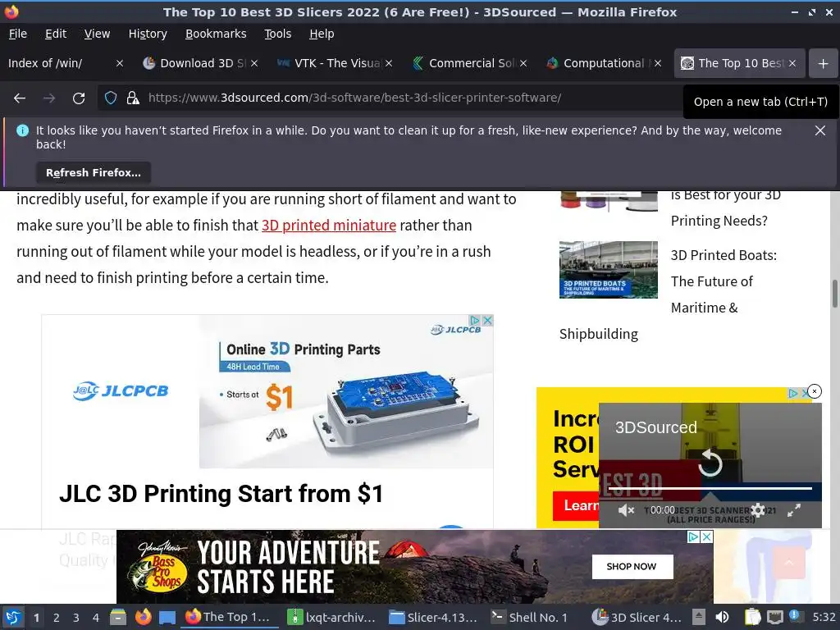
Task: Launch Firefox from the taskbar quicklaunch
Action: pyautogui.click(x=143, y=617)
